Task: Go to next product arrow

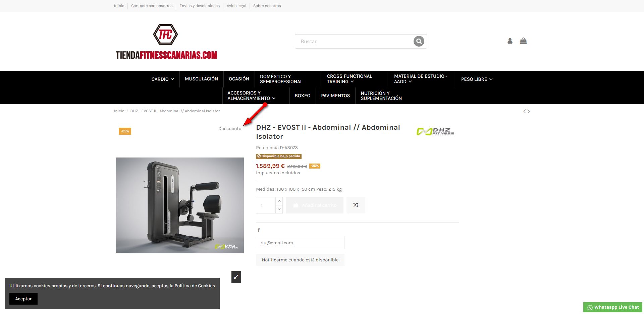Action: point(529,111)
